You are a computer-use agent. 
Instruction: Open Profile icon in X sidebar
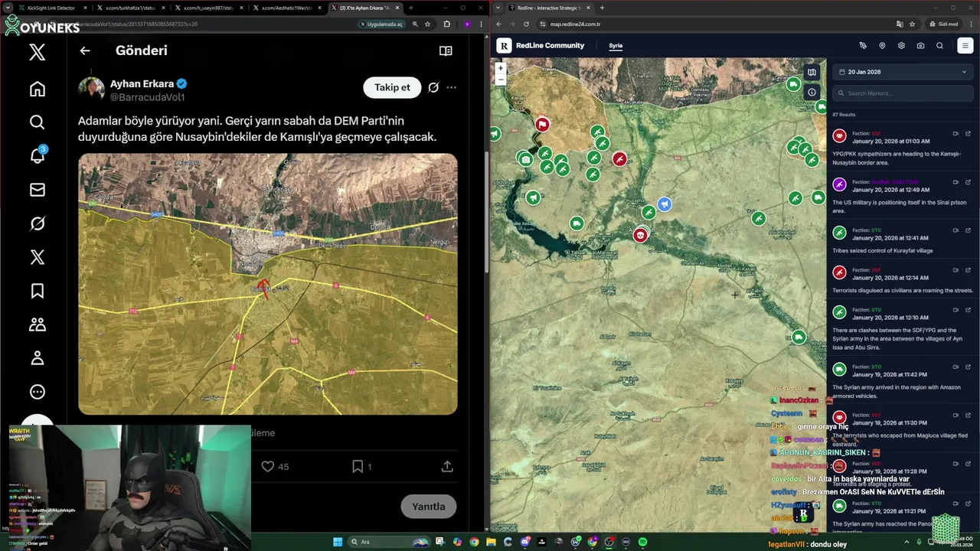(x=37, y=358)
